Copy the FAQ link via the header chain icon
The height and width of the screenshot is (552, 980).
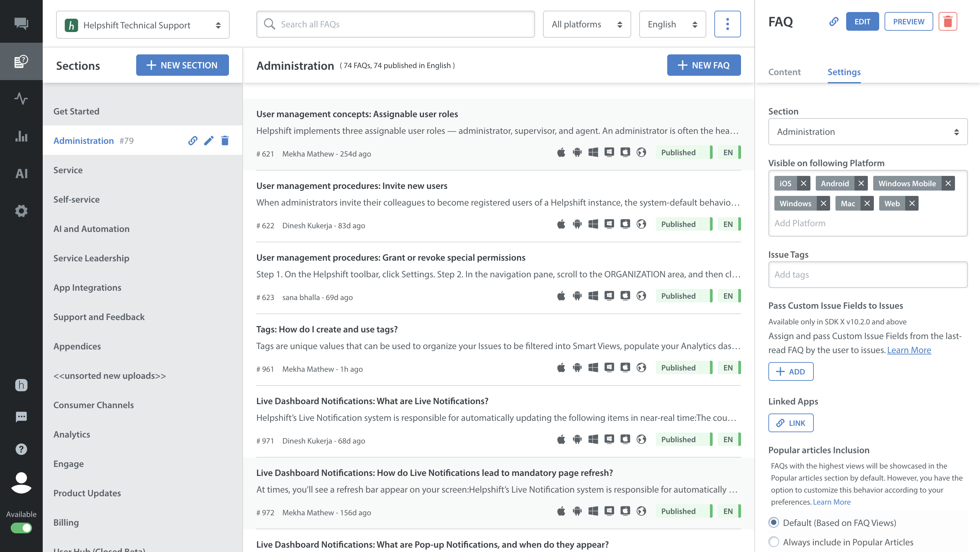coord(833,22)
